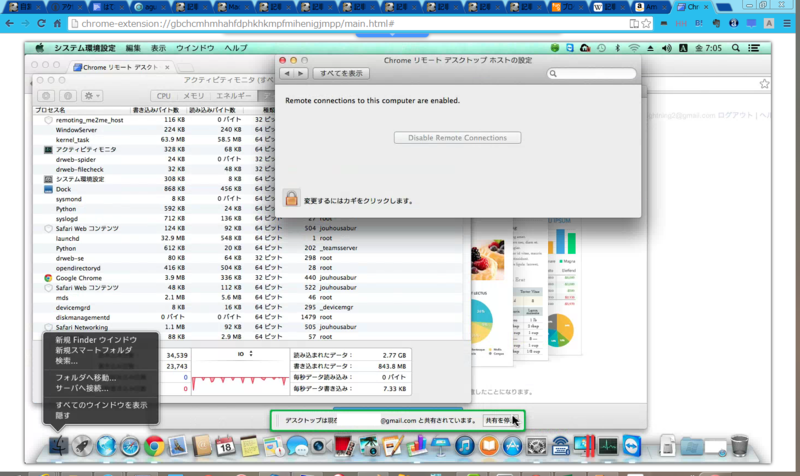Click すべてを表示 button in preferences window

click(x=341, y=73)
